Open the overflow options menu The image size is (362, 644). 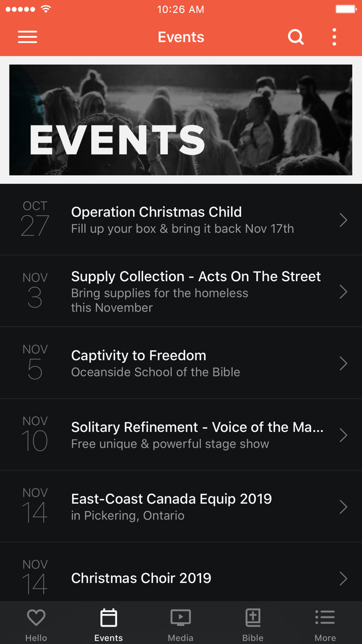[x=334, y=37]
